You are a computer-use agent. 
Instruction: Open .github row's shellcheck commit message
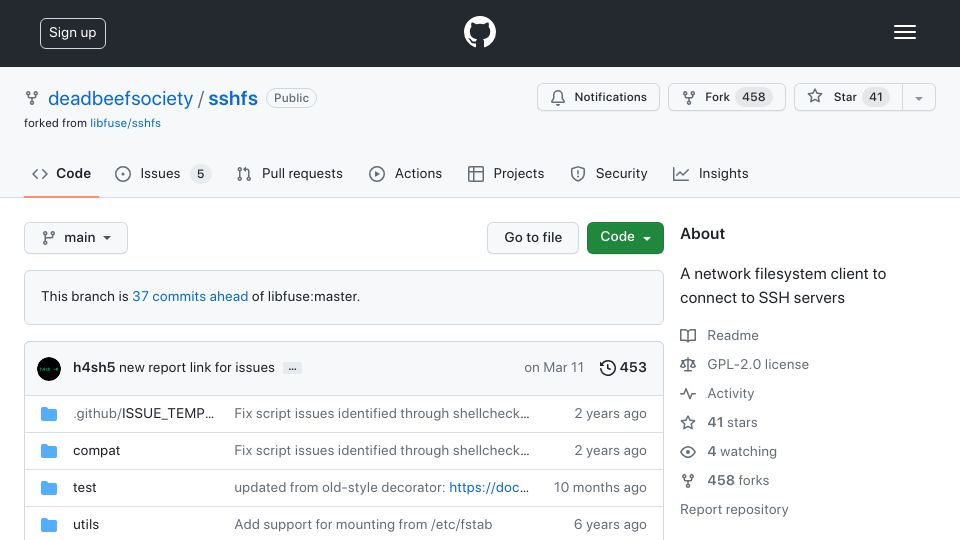[x=381, y=413]
